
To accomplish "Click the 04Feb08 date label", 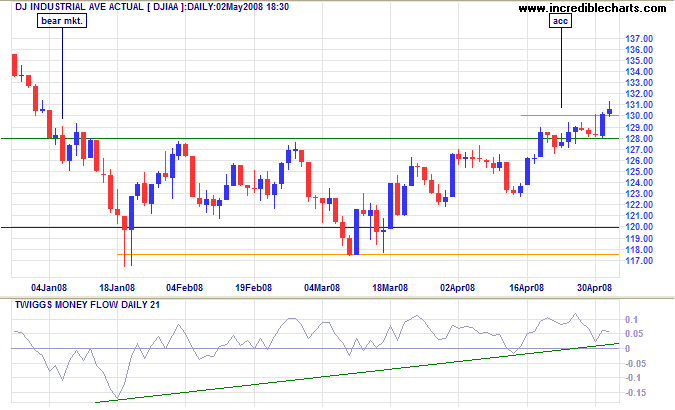I will pos(185,288).
